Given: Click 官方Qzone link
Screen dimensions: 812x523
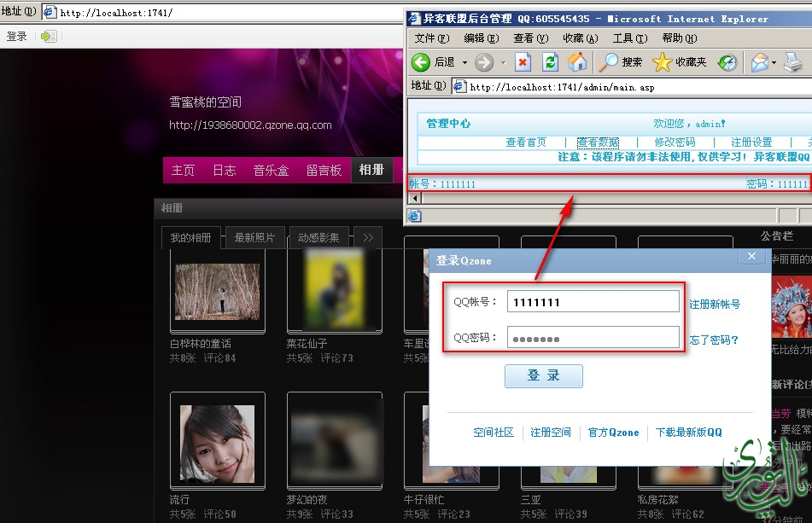Looking at the screenshot, I should click(x=613, y=433).
